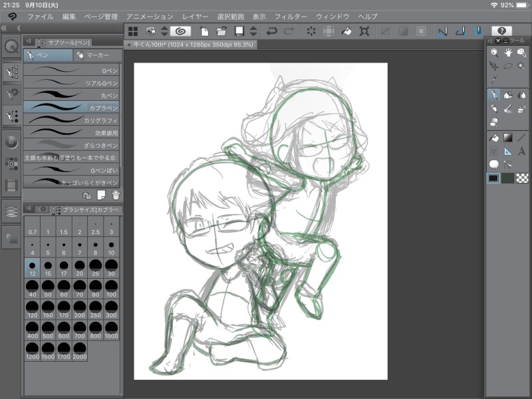532x399 pixels.
Task: Click up-down arrows beside edit-mode icon
Action: pos(164,31)
